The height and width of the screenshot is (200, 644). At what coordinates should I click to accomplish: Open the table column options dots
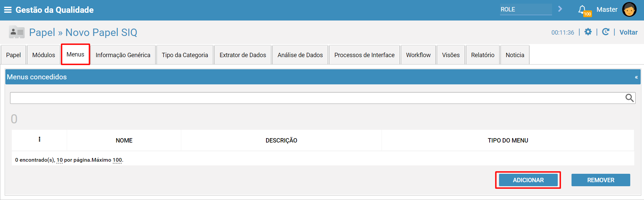[x=40, y=139]
